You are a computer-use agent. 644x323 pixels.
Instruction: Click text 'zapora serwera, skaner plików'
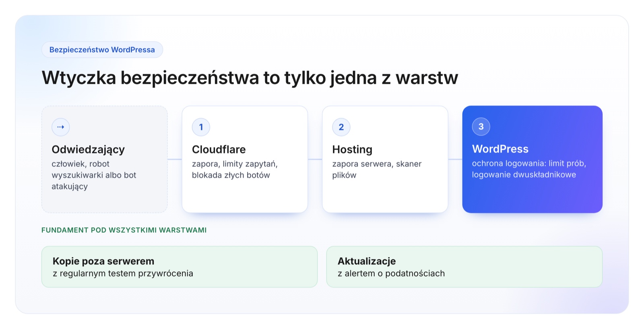tap(377, 170)
